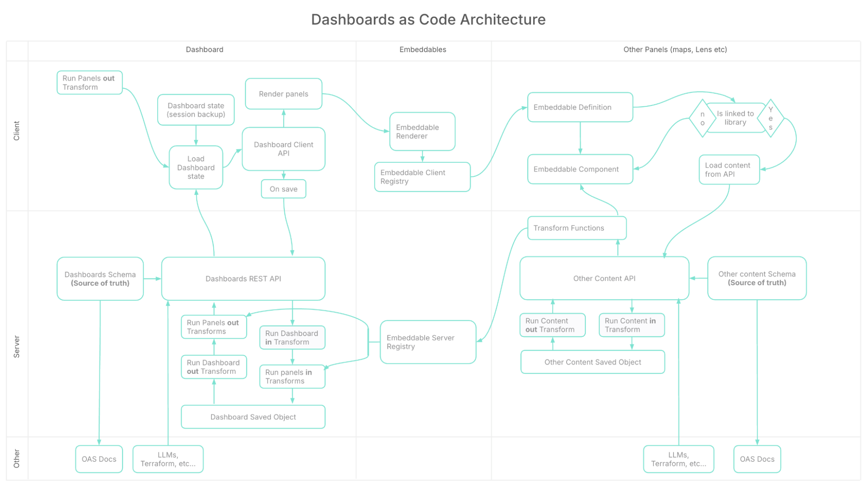Click the 'Client' row label
Viewport: 868px width, 488px height.
(x=17, y=131)
